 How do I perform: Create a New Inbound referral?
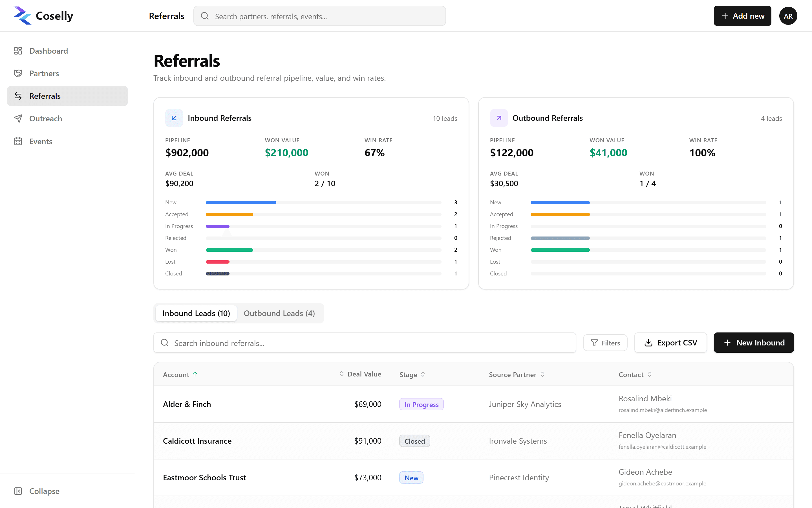[x=754, y=343]
